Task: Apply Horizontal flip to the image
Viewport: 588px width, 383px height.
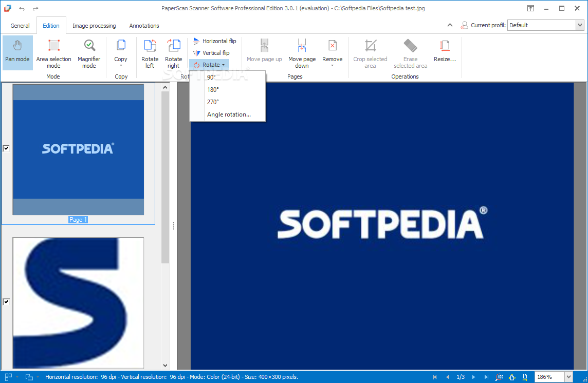Action: [214, 41]
